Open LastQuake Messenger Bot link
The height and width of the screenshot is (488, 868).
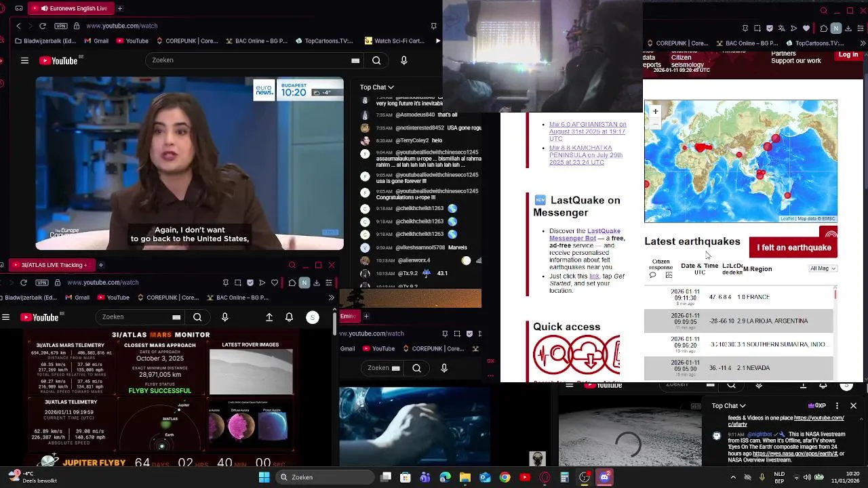585,235
